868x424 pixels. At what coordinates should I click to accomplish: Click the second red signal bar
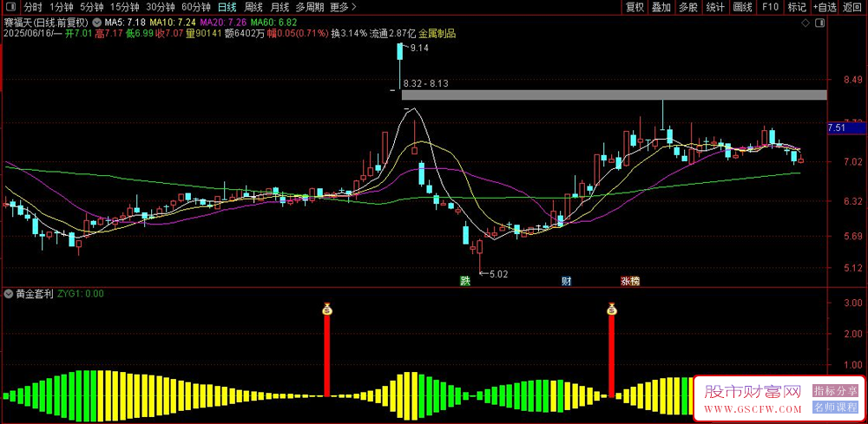point(612,356)
